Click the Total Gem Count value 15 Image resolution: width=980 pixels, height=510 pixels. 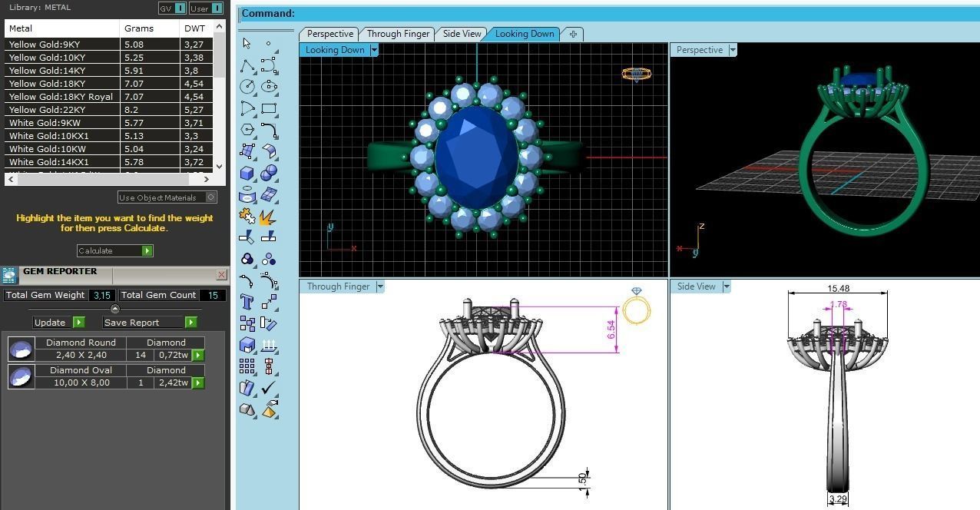click(x=213, y=295)
